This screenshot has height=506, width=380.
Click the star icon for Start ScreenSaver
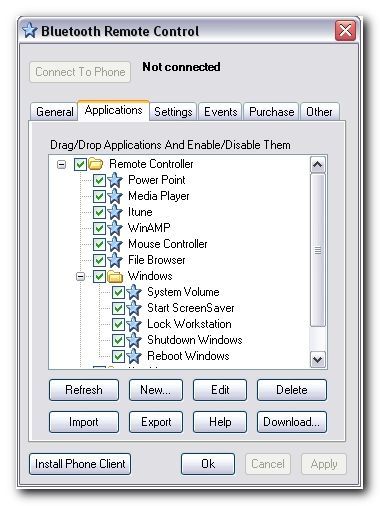point(134,308)
